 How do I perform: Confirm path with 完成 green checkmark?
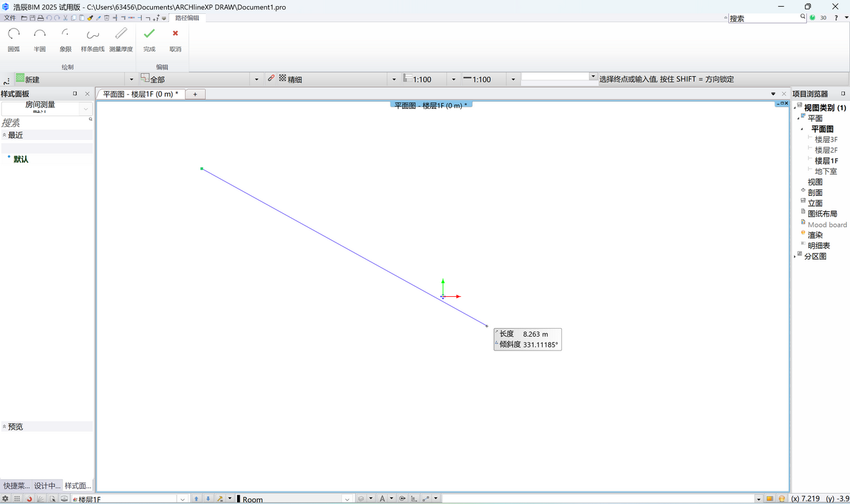[149, 39]
